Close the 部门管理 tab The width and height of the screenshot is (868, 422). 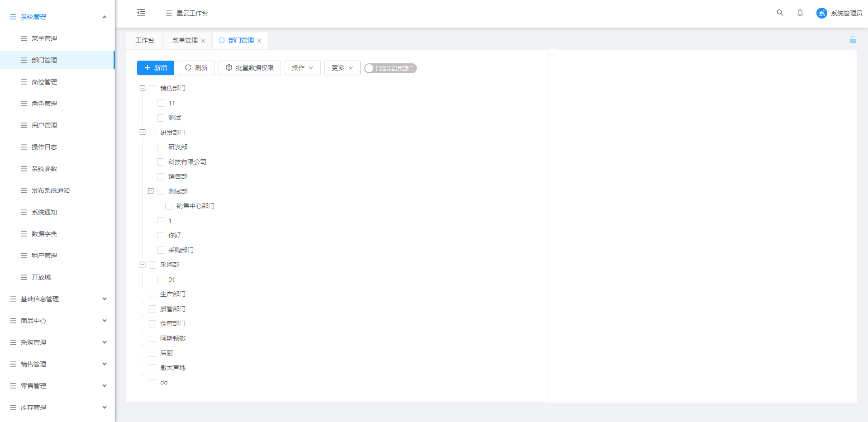click(259, 41)
